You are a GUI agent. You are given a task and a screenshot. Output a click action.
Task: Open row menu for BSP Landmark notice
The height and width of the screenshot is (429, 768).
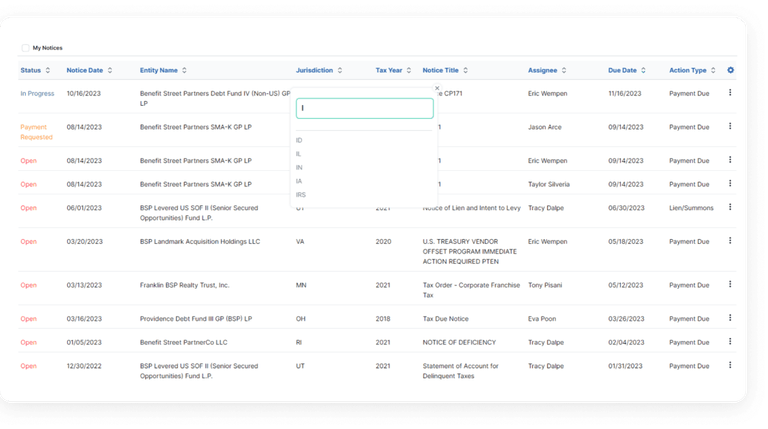[730, 240]
